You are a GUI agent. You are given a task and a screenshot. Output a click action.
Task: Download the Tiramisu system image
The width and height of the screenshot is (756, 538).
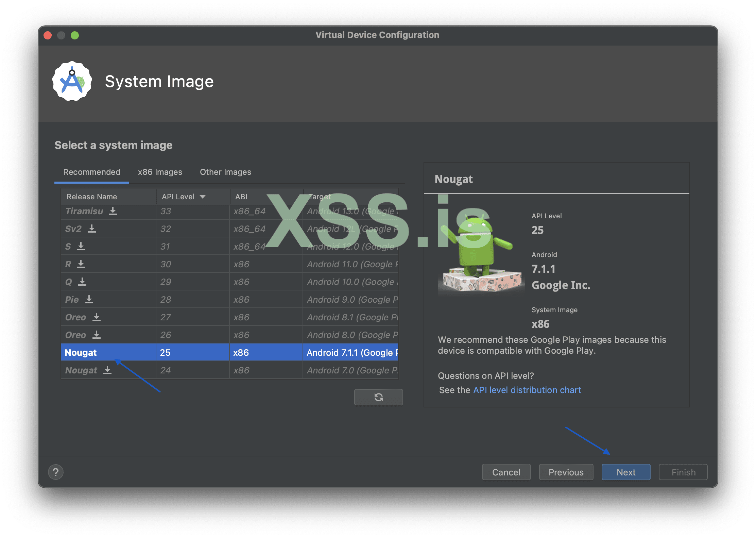point(113,211)
